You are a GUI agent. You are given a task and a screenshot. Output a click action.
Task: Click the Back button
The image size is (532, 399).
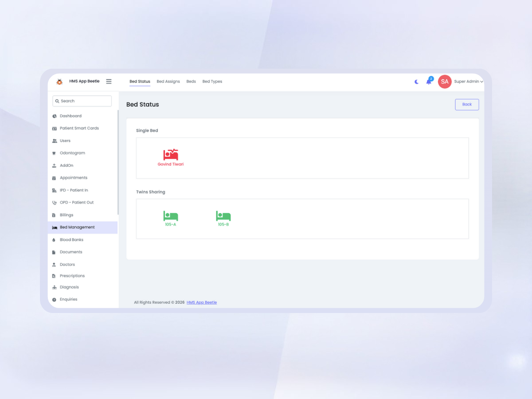[467, 105]
